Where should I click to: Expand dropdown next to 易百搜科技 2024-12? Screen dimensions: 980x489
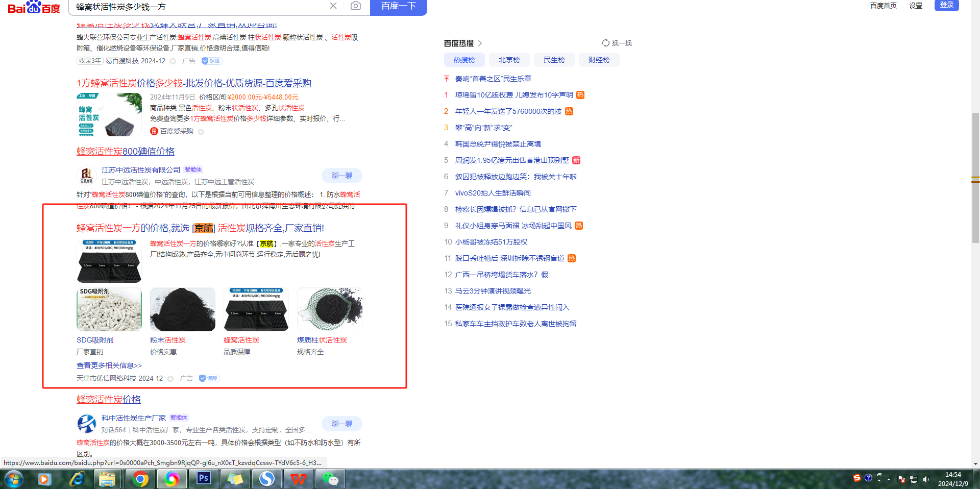click(173, 61)
